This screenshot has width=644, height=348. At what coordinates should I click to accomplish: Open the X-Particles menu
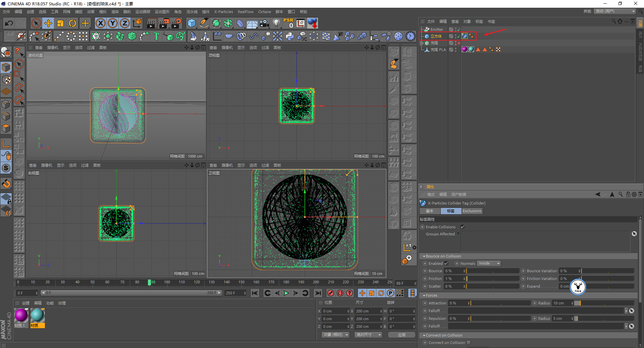(x=223, y=12)
